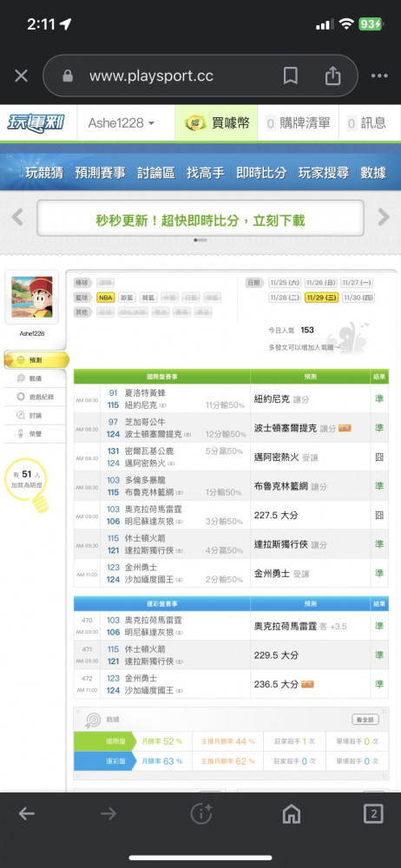Open the 榮譽 sidebar tab

click(x=35, y=433)
